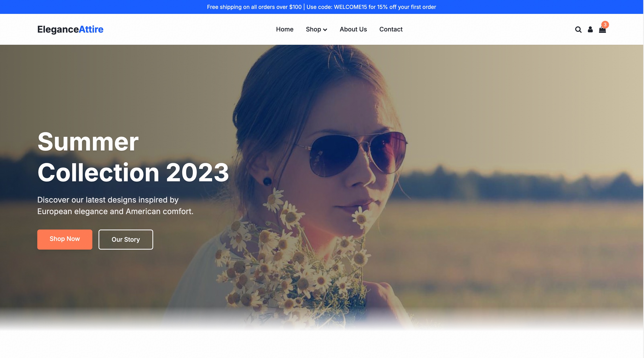Click the page's vertical scrollbar
Image resolution: width=644 pixels, height=358 pixels.
click(x=643, y=175)
